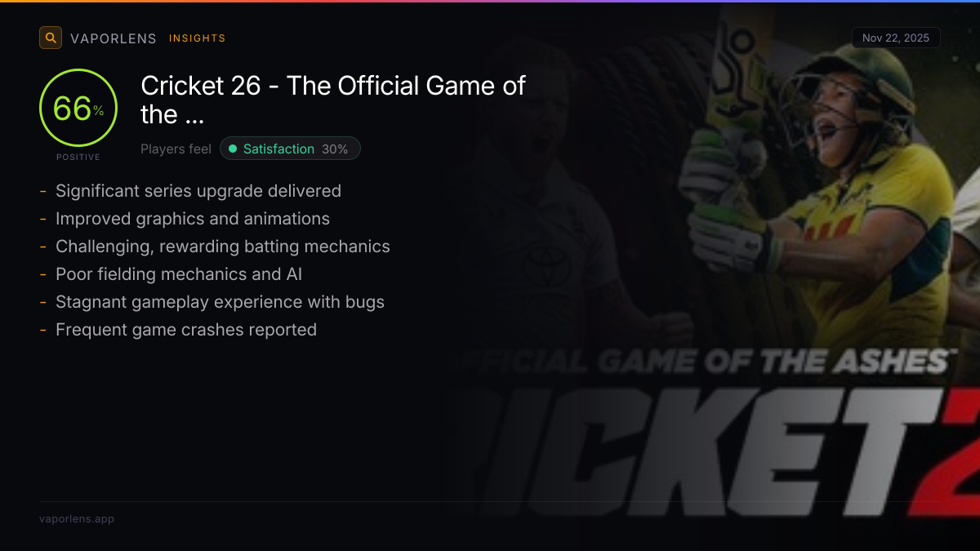The width and height of the screenshot is (980, 551).
Task: Click the 66% positive score circle
Action: 78,109
